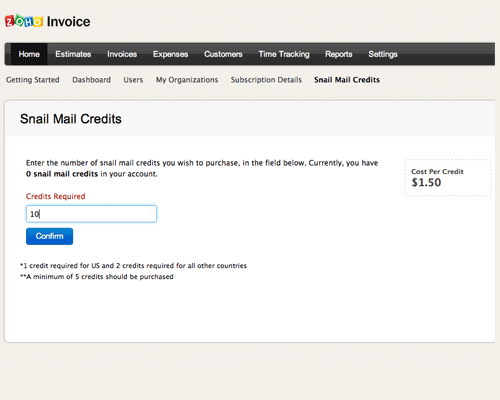Click the blue Confirm button
This screenshot has height=400, width=500.
(49, 236)
